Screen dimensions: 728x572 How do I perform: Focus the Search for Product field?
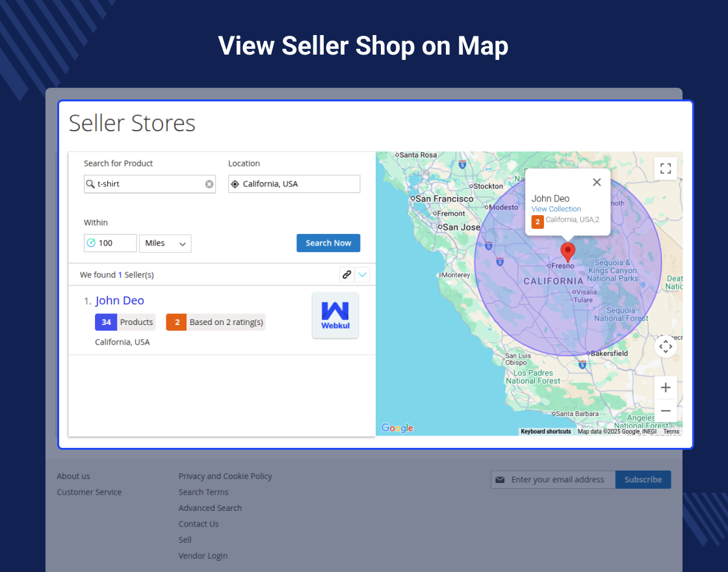pos(149,184)
